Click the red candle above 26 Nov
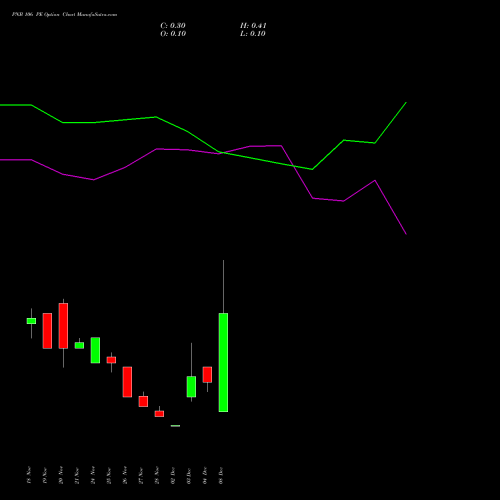Viewport: 500px width, 500px height. click(127, 382)
